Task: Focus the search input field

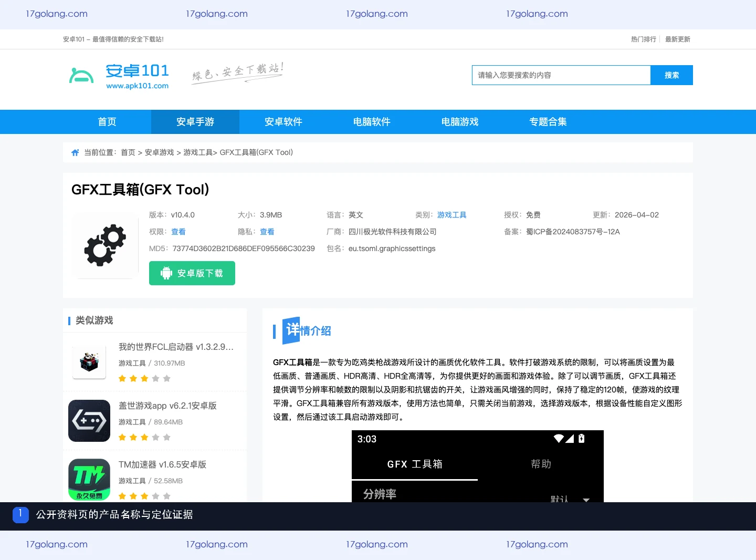Action: point(561,75)
